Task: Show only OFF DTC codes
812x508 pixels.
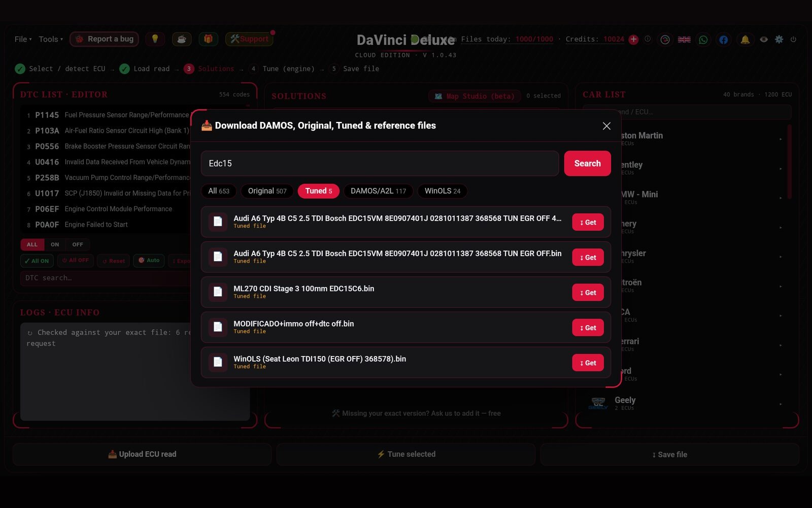Action: pyautogui.click(x=78, y=244)
